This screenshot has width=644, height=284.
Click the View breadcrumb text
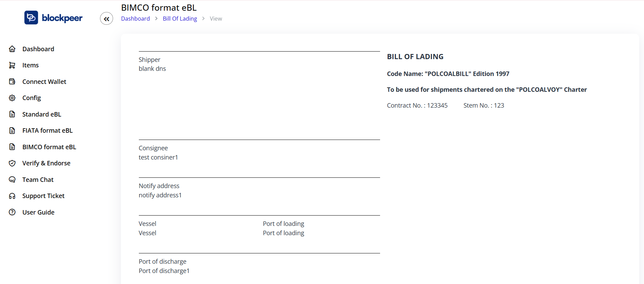pos(216,19)
